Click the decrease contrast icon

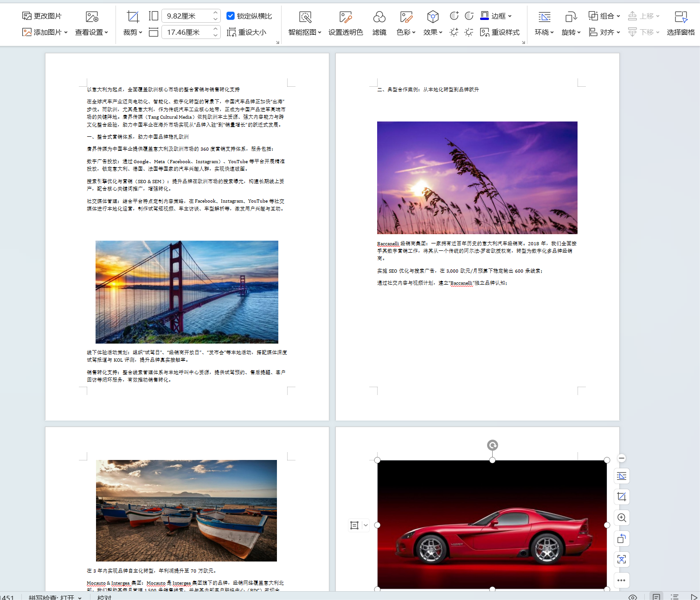(469, 16)
